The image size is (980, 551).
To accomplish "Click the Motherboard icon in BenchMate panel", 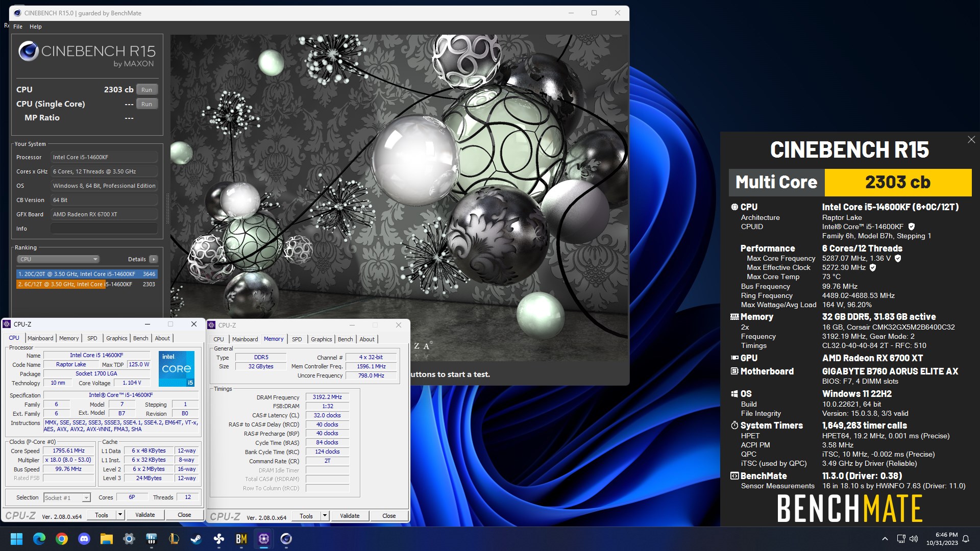I will (734, 371).
